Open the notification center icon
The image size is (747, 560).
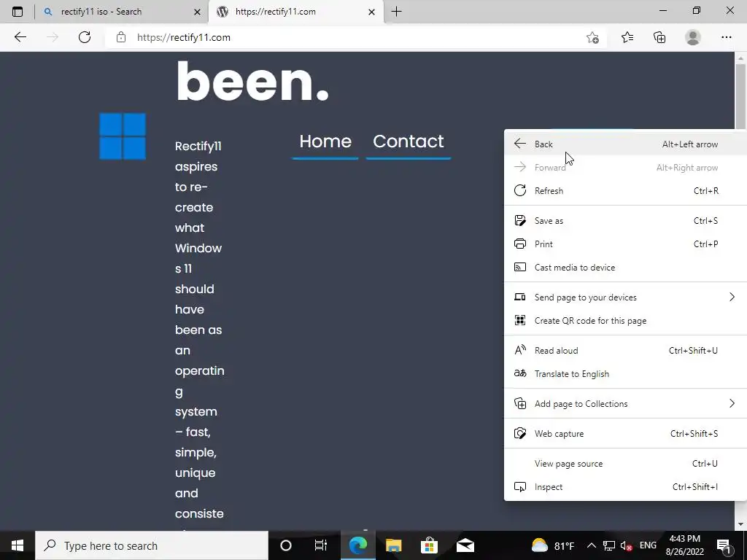click(x=724, y=545)
